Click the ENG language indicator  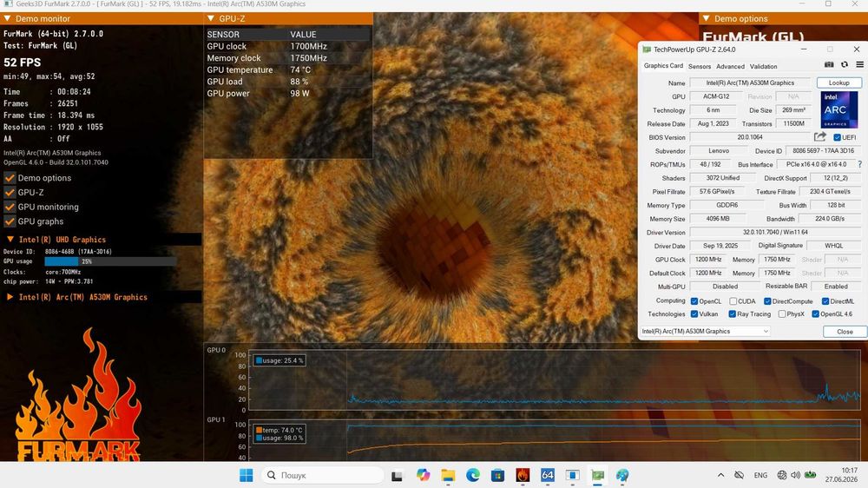point(760,475)
